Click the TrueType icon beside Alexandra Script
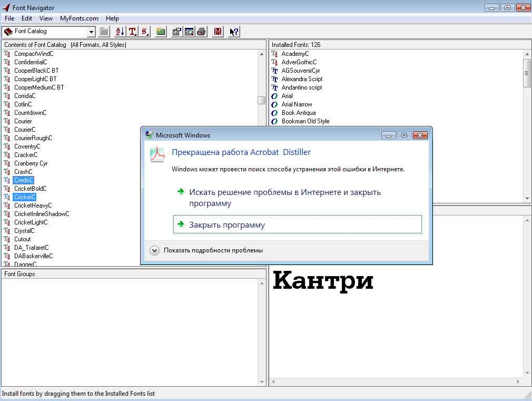Image resolution: width=532 pixels, height=401 pixels. click(x=274, y=79)
